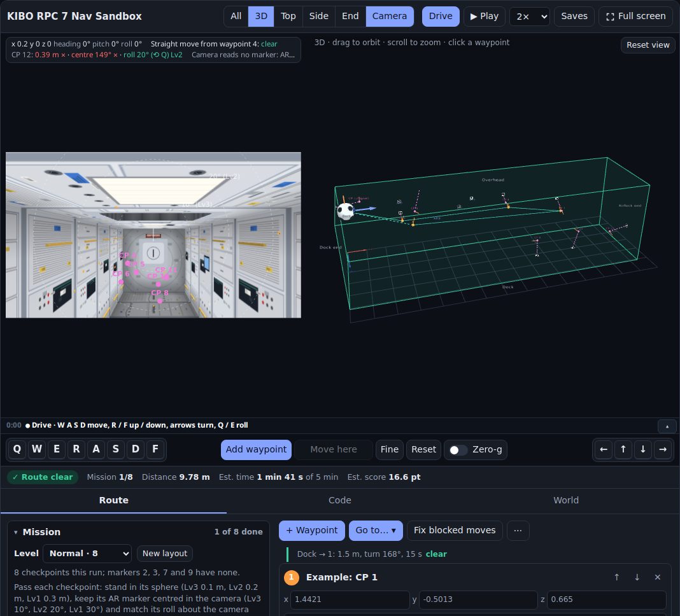Click the waypoint 1 numbered badge

point(292,577)
